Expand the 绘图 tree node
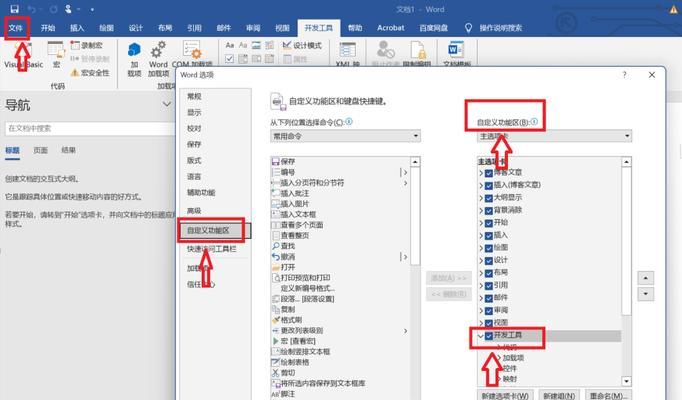 coord(481,248)
